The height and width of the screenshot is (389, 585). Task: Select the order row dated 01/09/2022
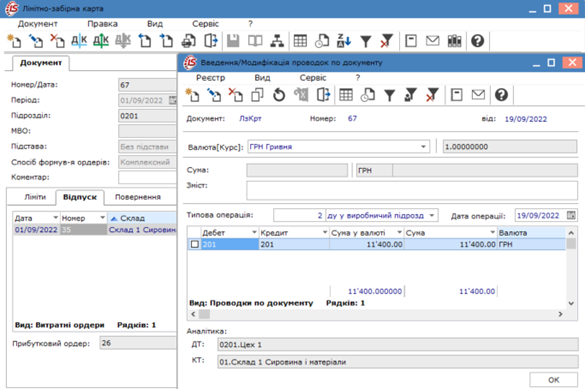(x=95, y=230)
